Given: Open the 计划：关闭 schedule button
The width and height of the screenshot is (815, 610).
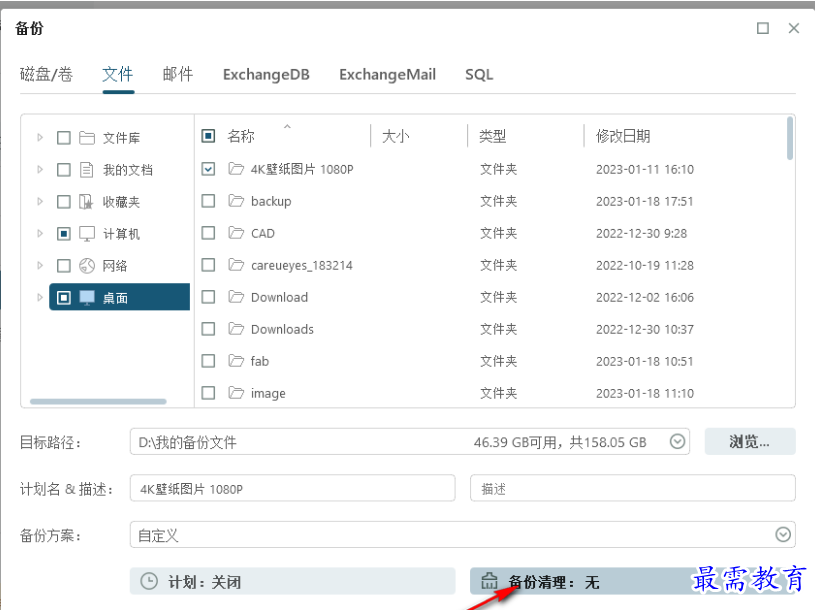Looking at the screenshot, I should (x=293, y=581).
